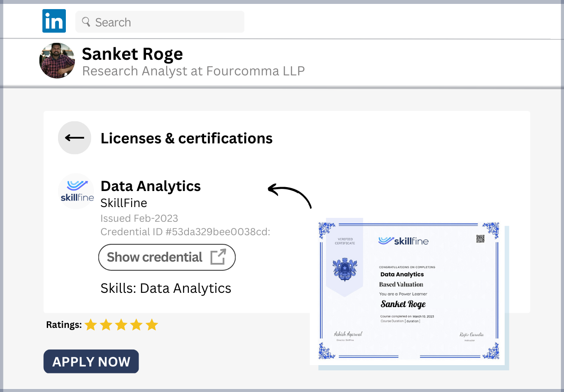564x392 pixels.
Task: Click the SkillFine issuer name
Action: tap(123, 203)
